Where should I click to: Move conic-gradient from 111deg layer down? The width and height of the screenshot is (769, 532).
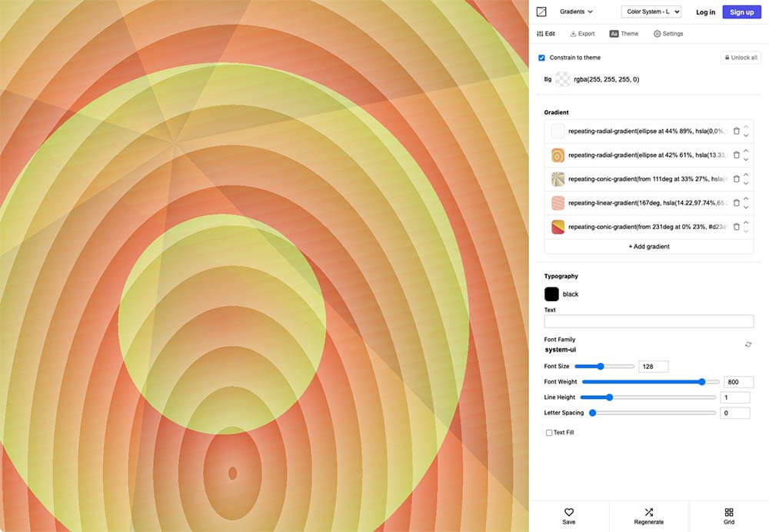pyautogui.click(x=746, y=184)
